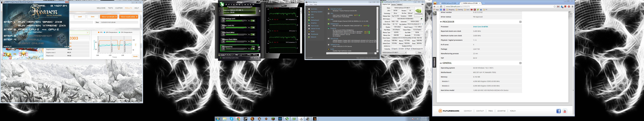This screenshot has width=644, height=121.
Task: Select CPU in Speccy sidebar
Action: coord(312,15)
